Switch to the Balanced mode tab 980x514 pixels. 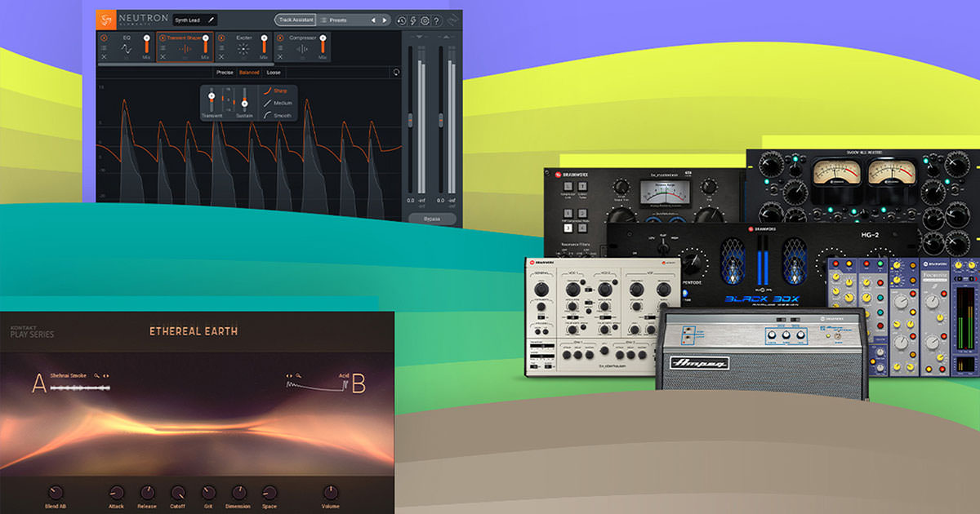[x=249, y=73]
